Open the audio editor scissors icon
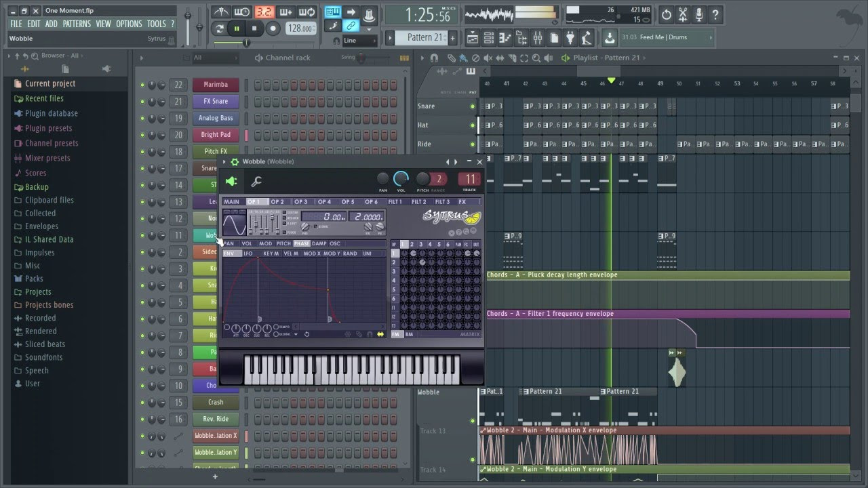 pyautogui.click(x=682, y=14)
